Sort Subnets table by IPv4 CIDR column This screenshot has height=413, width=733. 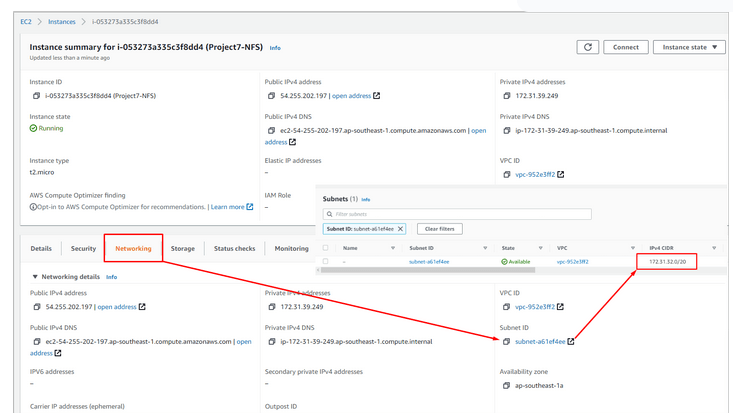point(714,248)
